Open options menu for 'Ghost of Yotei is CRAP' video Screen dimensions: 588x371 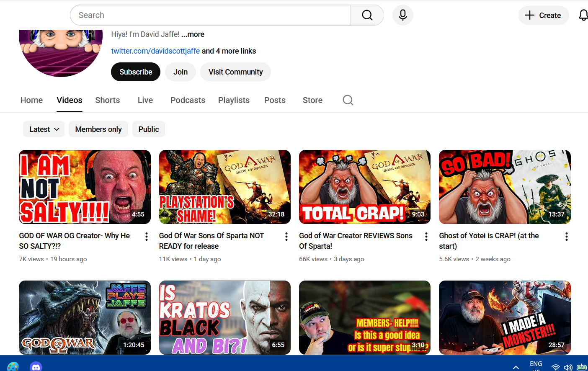coord(566,237)
